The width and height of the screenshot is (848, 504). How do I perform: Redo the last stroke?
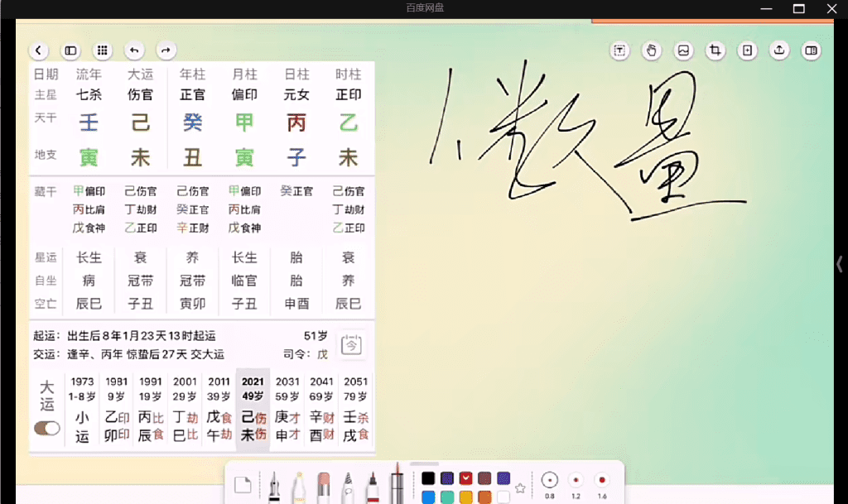[166, 50]
